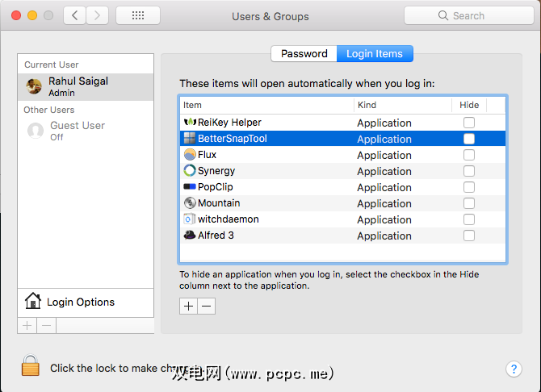Add a login item with plus button
The image size is (541, 392).
click(189, 306)
